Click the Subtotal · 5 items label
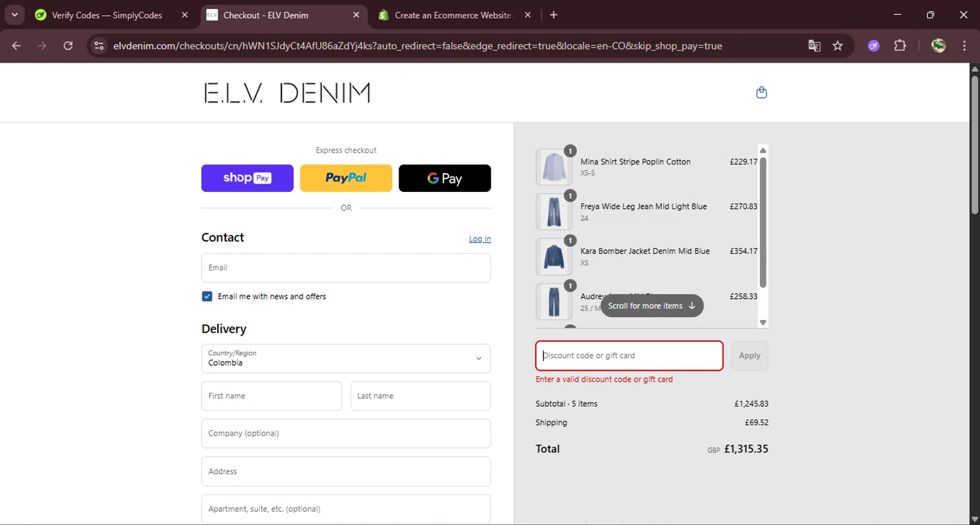The width and height of the screenshot is (980, 525). click(566, 404)
